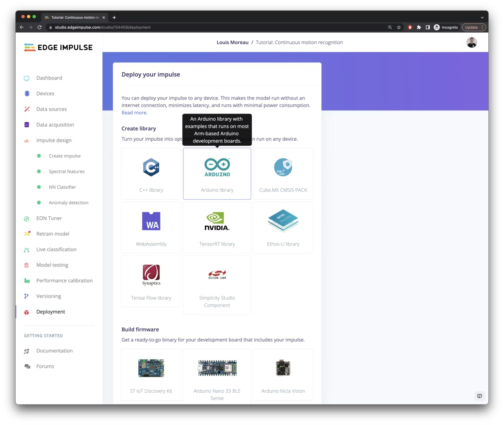Click the Data acquisition sidebar icon

[x=26, y=125]
